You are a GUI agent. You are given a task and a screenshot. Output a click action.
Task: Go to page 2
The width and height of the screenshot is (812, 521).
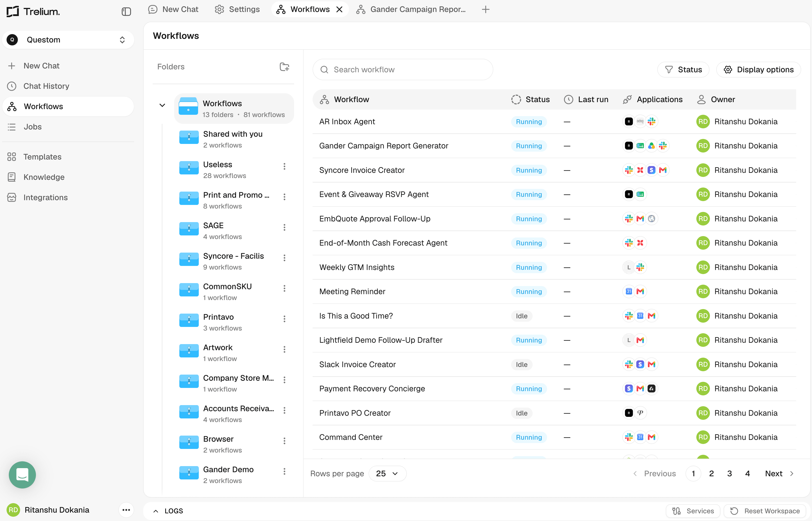tap(711, 474)
